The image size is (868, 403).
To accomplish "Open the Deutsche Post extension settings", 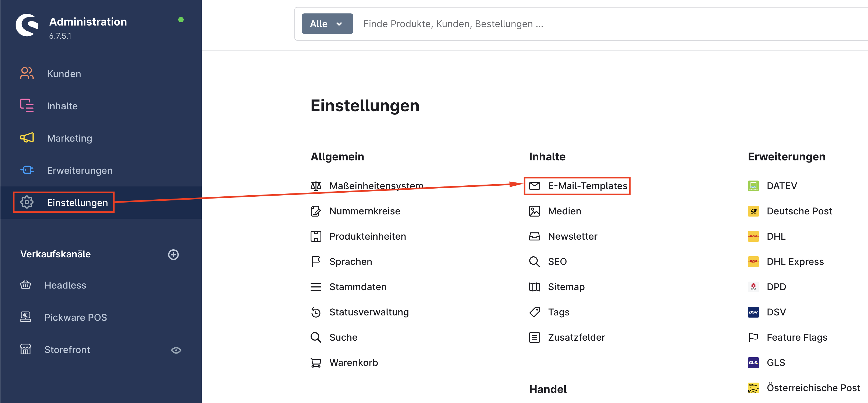I will tap(799, 211).
